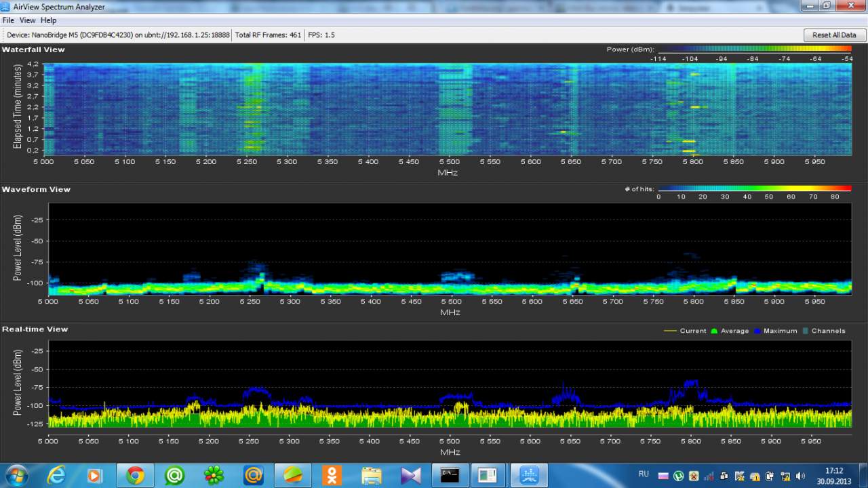Open Windows Explorer folder in taskbar
This screenshot has height=488, width=868.
372,476
